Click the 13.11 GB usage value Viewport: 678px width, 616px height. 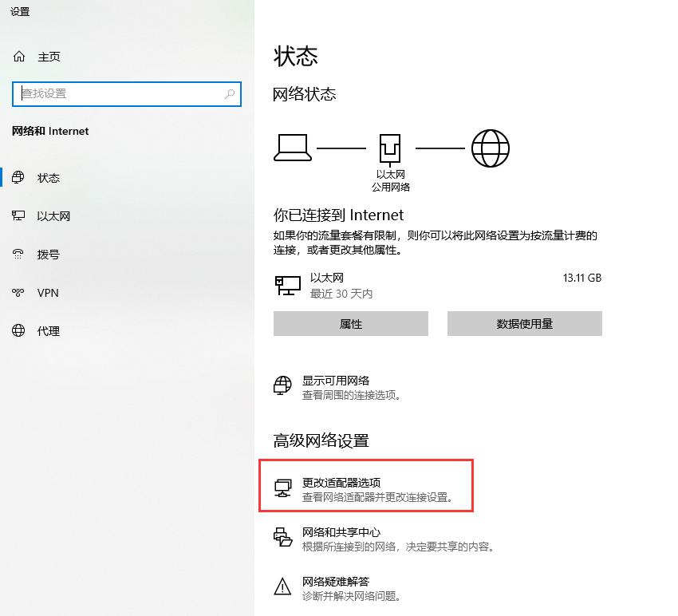(582, 278)
